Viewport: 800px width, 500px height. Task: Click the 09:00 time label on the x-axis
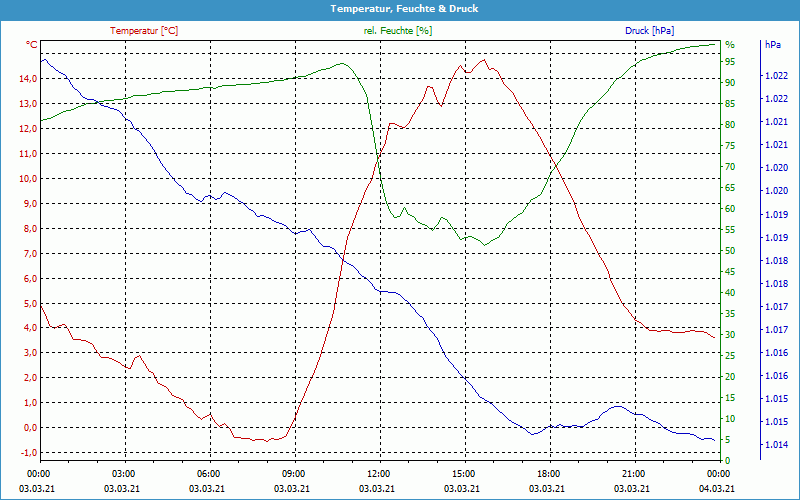pos(293,473)
